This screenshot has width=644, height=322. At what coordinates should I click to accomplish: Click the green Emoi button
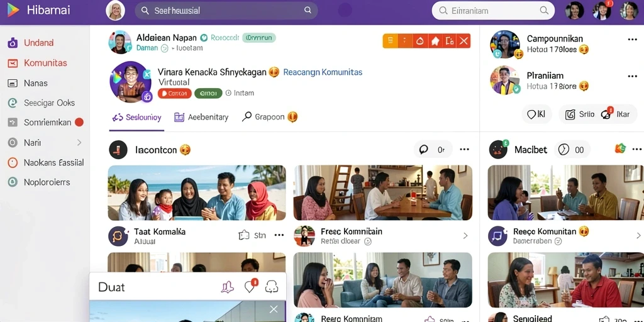[x=208, y=93]
